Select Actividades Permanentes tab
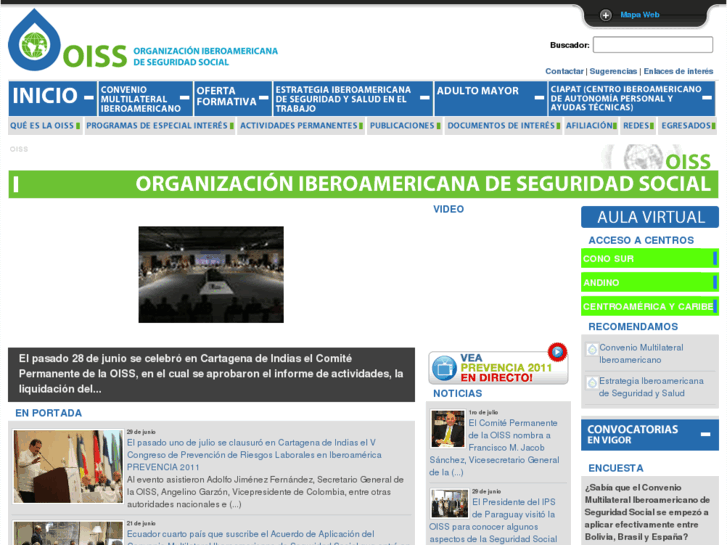727x545 pixels. [x=301, y=126]
